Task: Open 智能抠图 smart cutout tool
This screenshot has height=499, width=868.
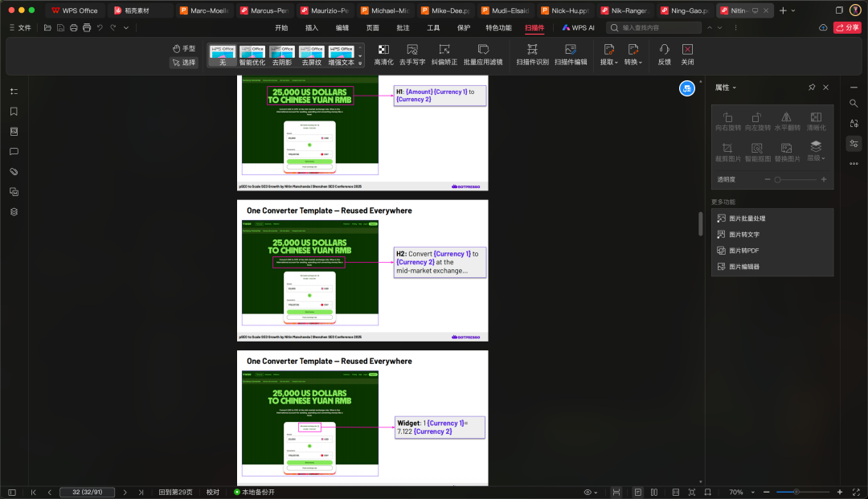Action: 757,152
